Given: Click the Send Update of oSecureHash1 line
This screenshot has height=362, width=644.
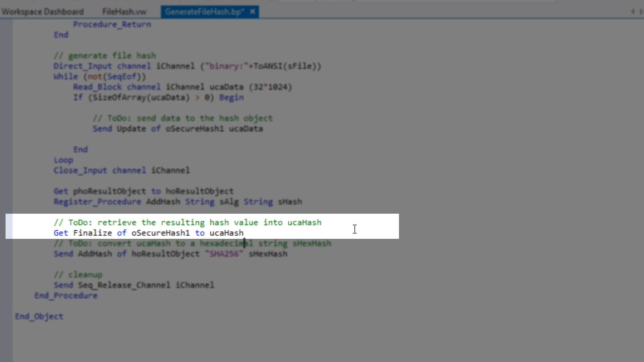Looking at the screenshot, I should coord(178,129).
